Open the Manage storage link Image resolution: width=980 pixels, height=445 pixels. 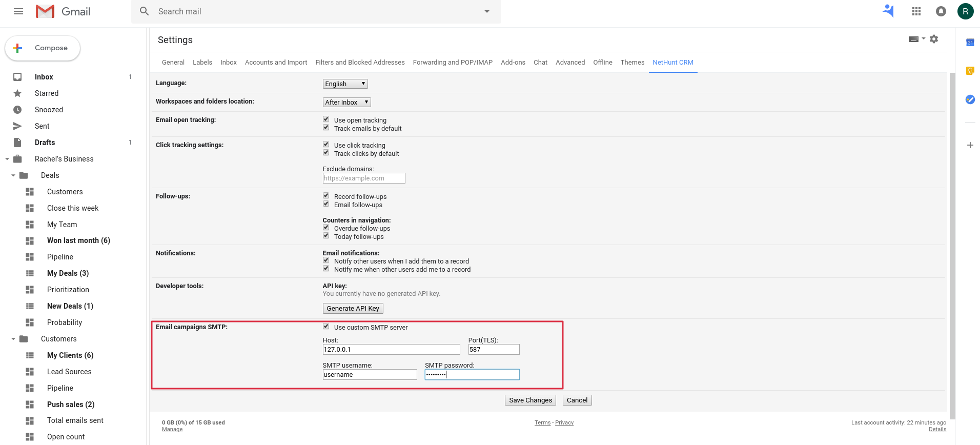click(x=172, y=430)
